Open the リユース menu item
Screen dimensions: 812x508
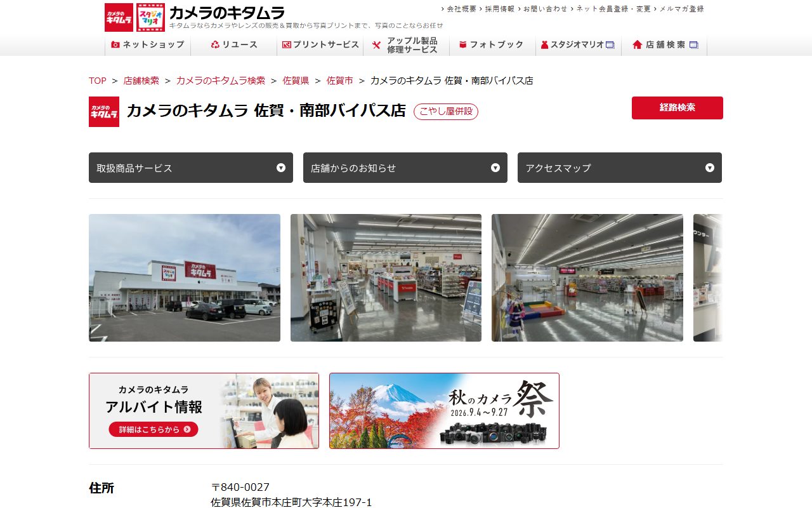click(x=234, y=45)
